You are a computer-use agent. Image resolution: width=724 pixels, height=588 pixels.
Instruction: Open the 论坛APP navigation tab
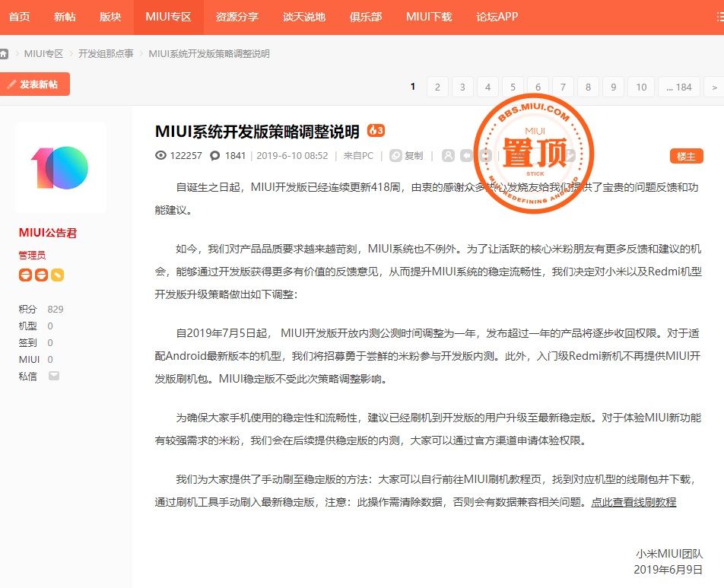pos(497,17)
